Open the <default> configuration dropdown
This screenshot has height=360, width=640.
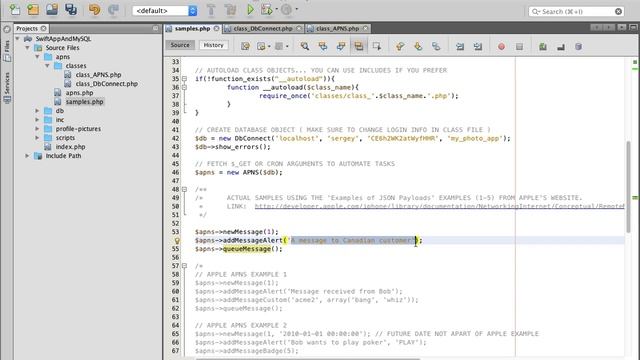pyautogui.click(x=165, y=11)
